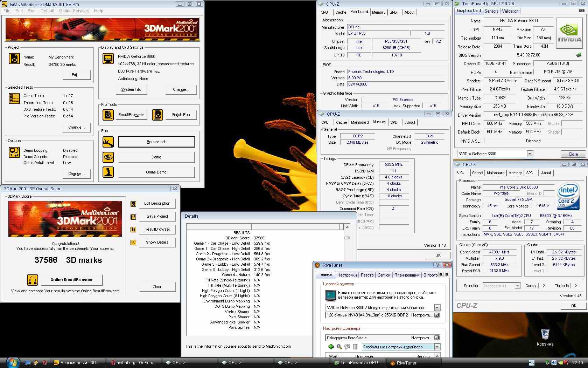Click the 3DMark Score value 37586 in Details
This screenshot has height=368, width=588.
click(x=259, y=238)
